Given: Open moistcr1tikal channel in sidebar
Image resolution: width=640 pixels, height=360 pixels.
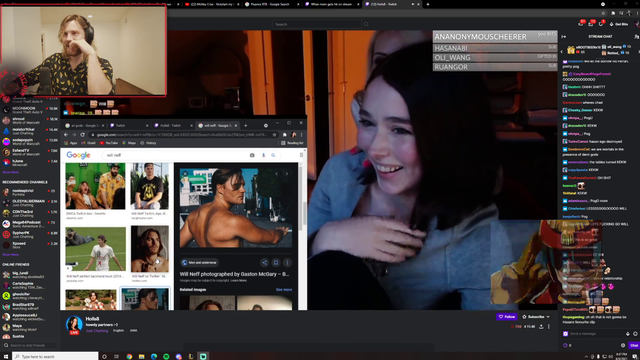Looking at the screenshot, I should (29, 131).
